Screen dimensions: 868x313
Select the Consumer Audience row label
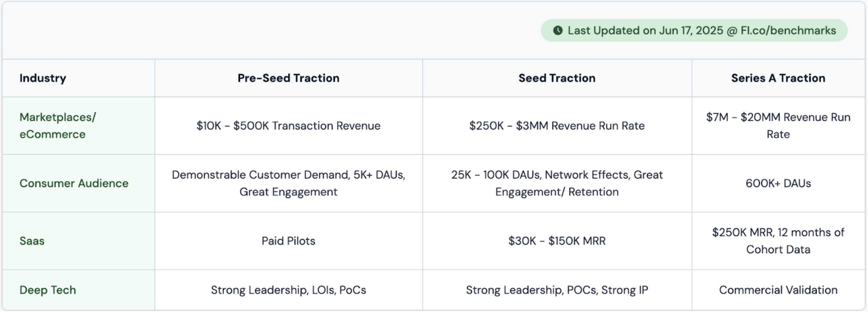tap(74, 183)
